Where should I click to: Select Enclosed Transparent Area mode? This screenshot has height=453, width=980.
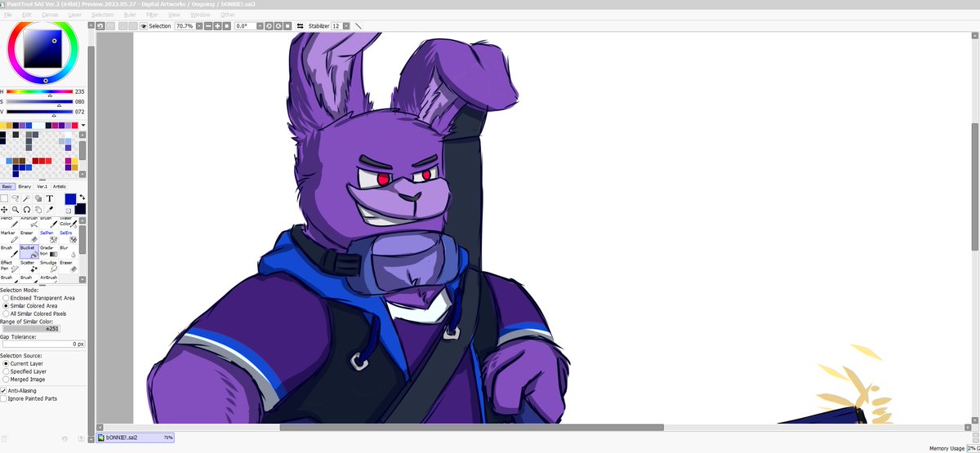click(x=39, y=298)
